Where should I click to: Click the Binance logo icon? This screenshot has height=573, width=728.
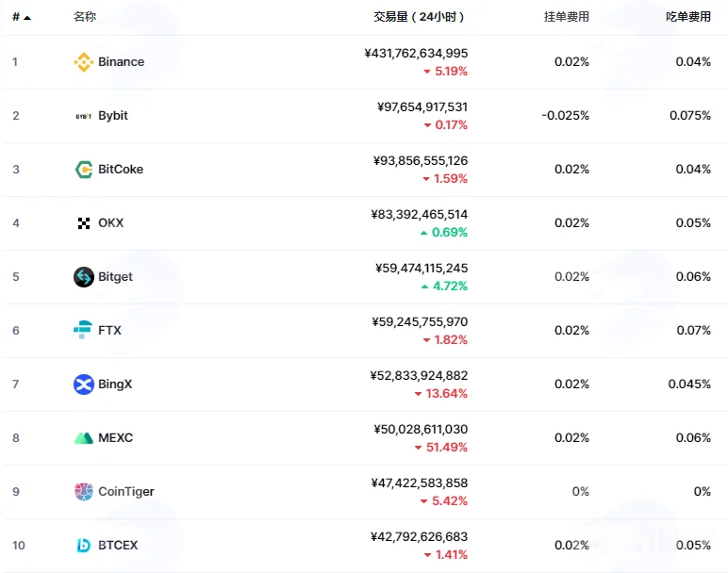[x=84, y=62]
